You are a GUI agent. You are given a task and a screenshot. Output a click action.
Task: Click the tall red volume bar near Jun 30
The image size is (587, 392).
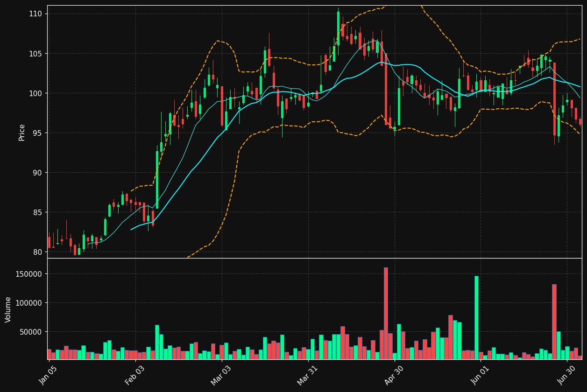tap(554, 322)
